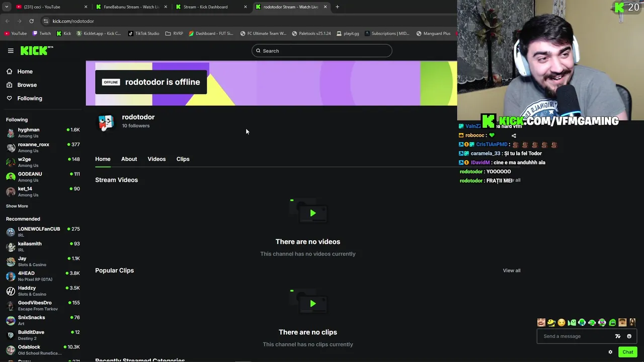The image size is (644, 362).
Task: Open Subscriptions MID bookmark
Action: pyautogui.click(x=387, y=34)
